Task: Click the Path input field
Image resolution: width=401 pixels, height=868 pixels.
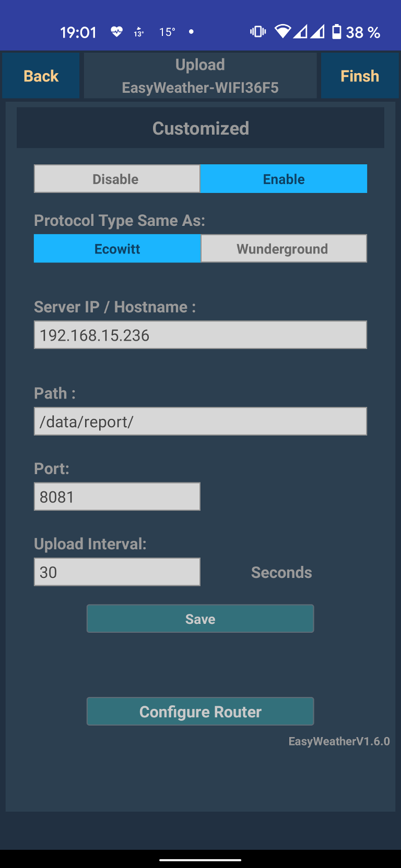Action: coord(200,421)
